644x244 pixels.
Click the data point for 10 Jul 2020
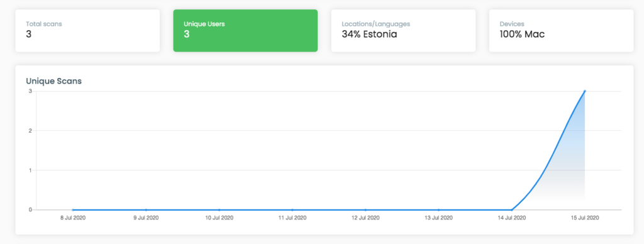click(219, 209)
